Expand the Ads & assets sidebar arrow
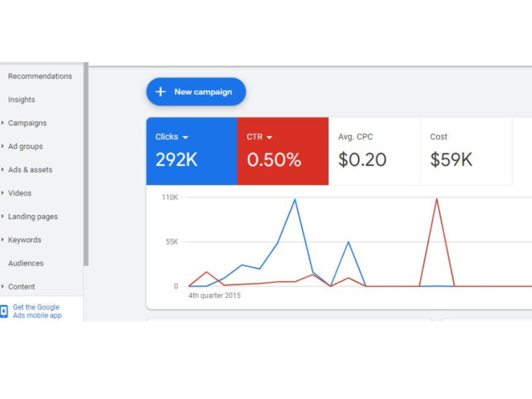Screen dimensions: 532x399 point(2,170)
